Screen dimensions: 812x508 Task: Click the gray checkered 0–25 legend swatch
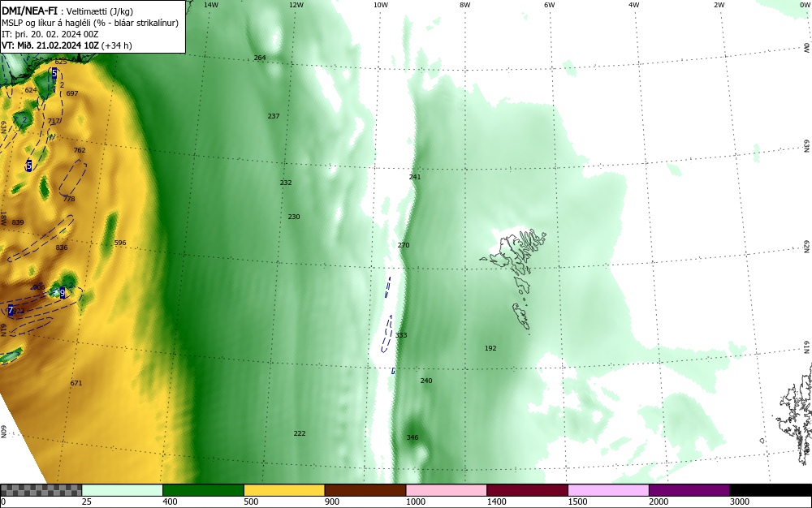tap(41, 490)
